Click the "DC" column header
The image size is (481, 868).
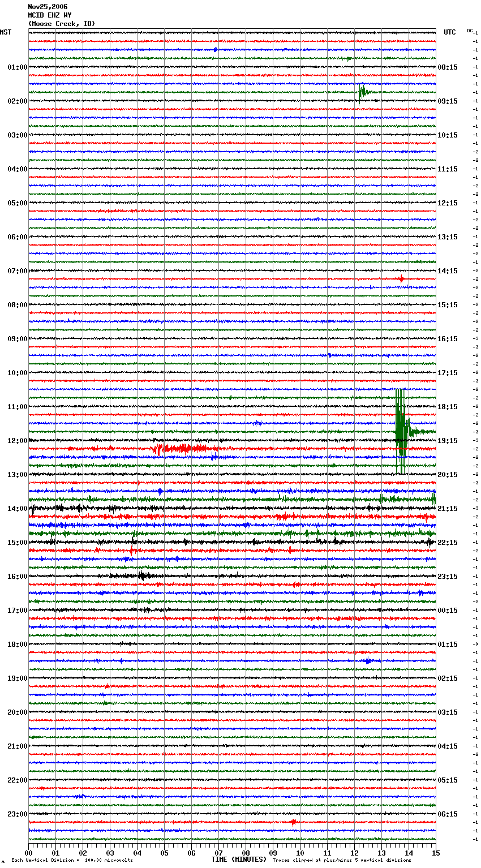click(x=470, y=31)
